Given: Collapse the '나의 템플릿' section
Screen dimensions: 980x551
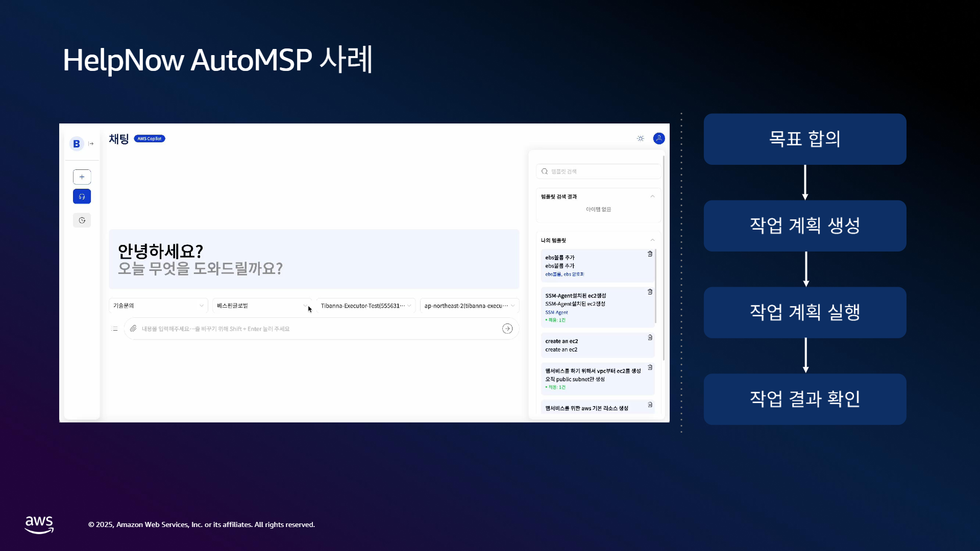Looking at the screenshot, I should [x=652, y=240].
